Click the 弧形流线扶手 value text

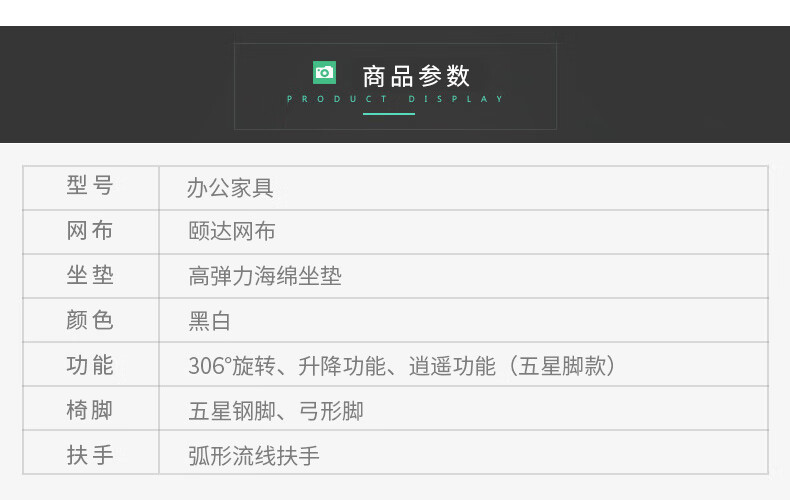[254, 456]
